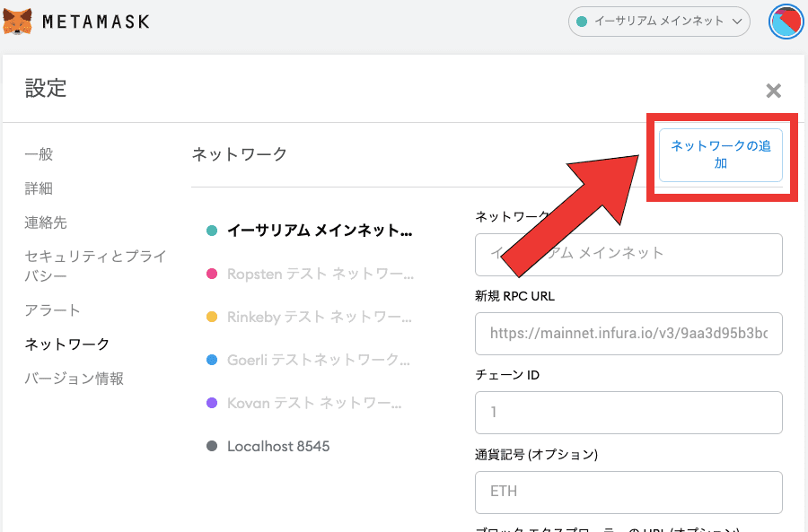
Task: Click the 新規 RPC URL label
Action: [514, 296]
